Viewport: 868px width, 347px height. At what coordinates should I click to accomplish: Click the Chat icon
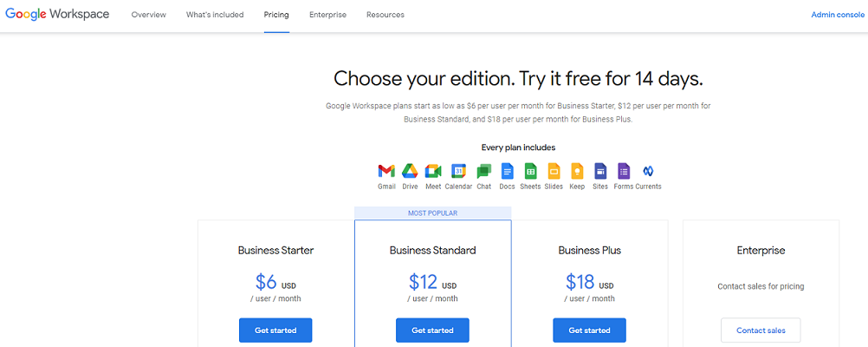click(x=484, y=171)
